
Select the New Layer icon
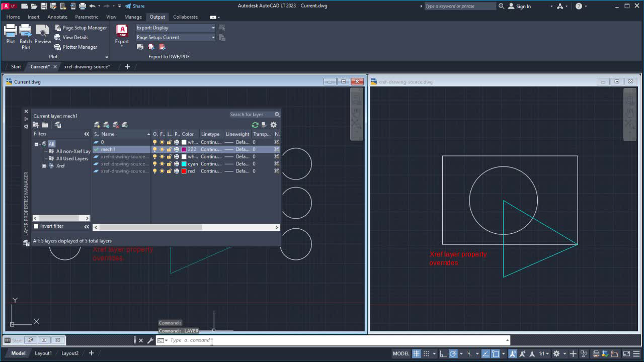(x=96, y=125)
